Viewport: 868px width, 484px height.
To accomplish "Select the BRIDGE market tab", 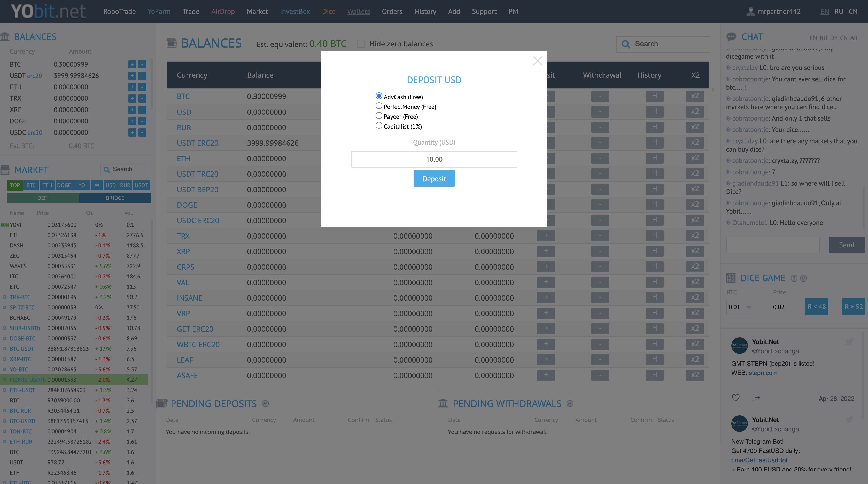I will (115, 198).
